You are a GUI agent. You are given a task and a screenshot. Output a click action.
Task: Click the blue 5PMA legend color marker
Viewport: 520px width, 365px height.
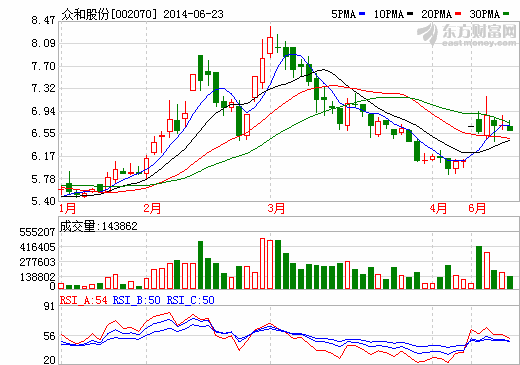(x=362, y=14)
